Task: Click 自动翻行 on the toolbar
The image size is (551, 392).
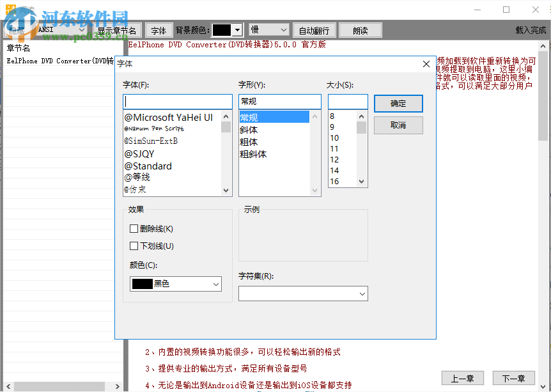Action: (314, 29)
